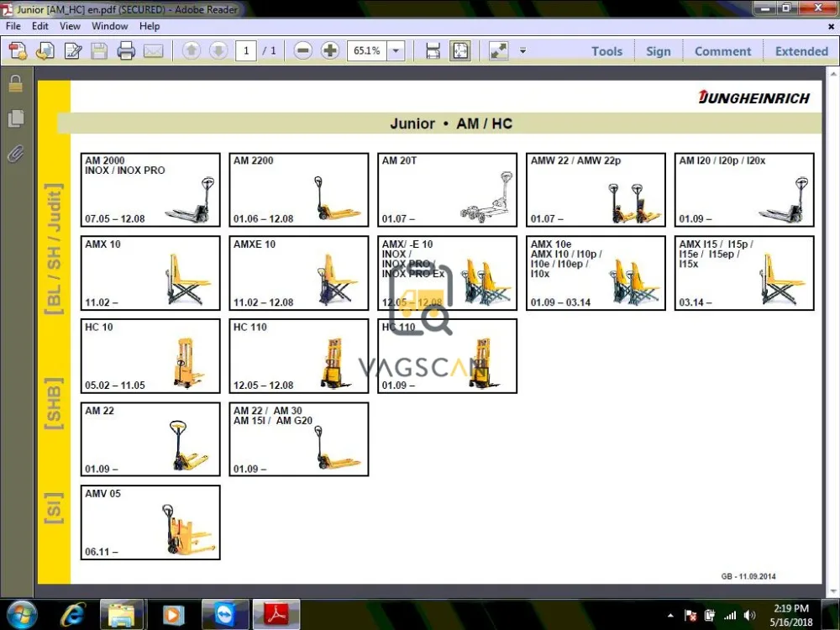Go to next page arrow icon
The height and width of the screenshot is (630, 840).
click(218, 51)
